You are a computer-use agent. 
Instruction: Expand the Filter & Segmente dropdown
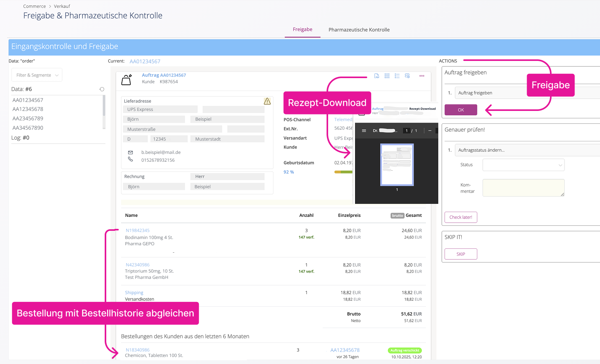[37, 75]
